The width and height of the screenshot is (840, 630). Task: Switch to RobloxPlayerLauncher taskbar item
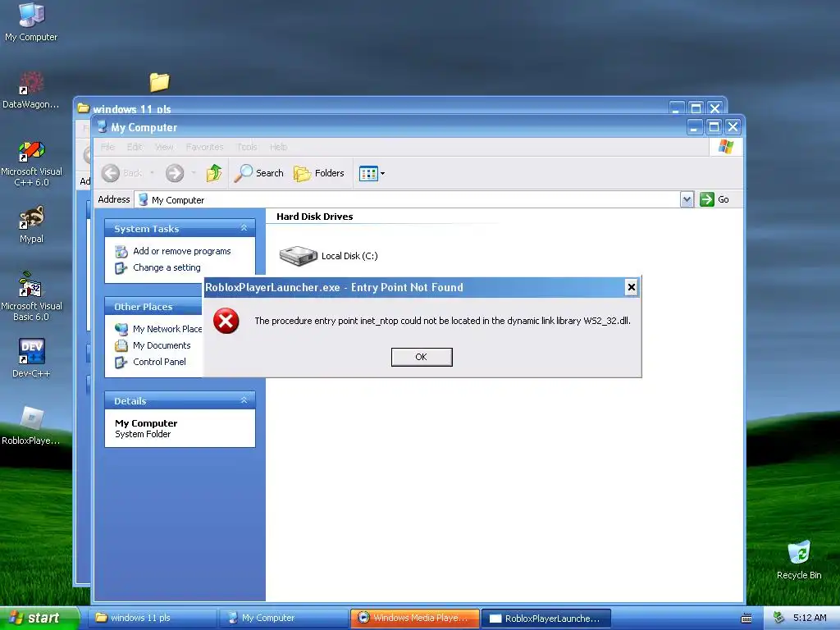coord(546,618)
